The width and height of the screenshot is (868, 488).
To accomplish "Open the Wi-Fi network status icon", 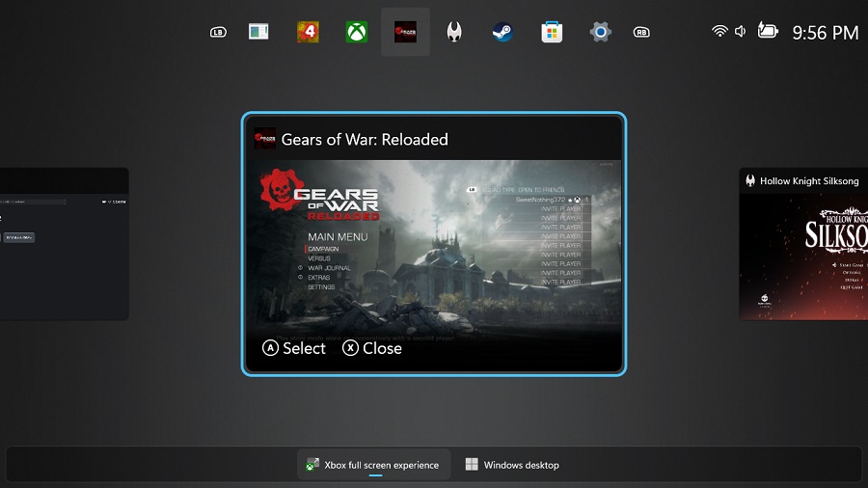I will [x=719, y=32].
